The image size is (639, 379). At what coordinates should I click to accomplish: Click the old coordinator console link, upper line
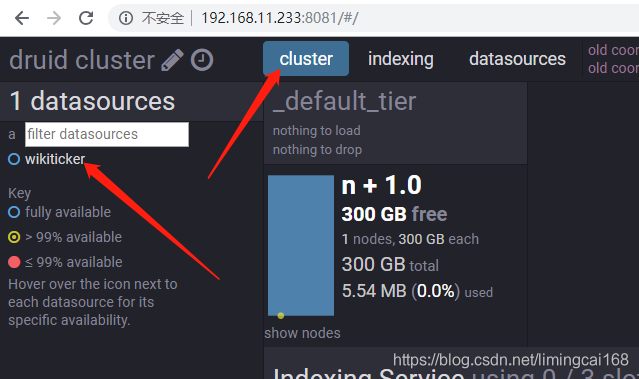click(x=613, y=50)
